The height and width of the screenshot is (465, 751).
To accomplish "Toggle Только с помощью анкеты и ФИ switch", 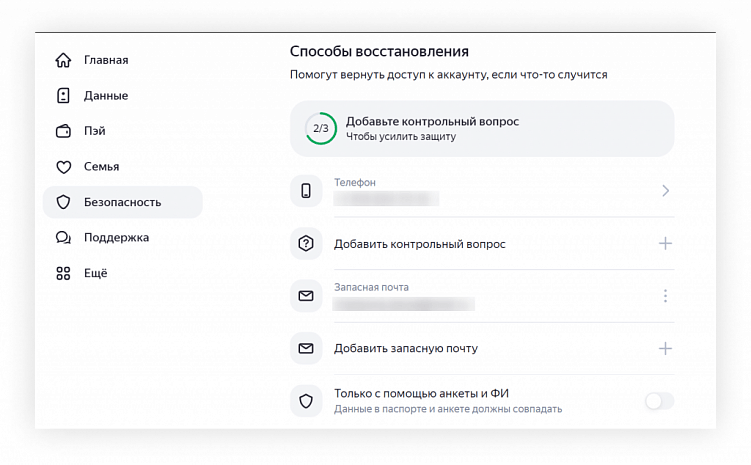I will tap(660, 401).
